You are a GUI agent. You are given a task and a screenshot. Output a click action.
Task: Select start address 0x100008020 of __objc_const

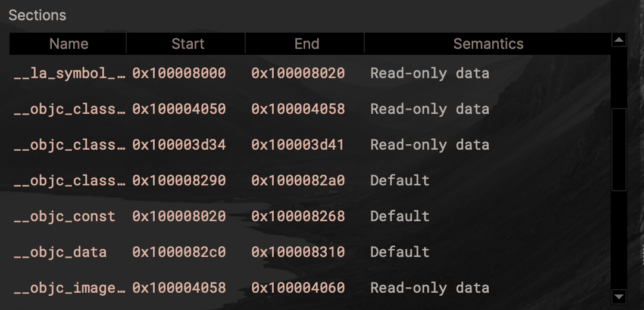point(179,216)
